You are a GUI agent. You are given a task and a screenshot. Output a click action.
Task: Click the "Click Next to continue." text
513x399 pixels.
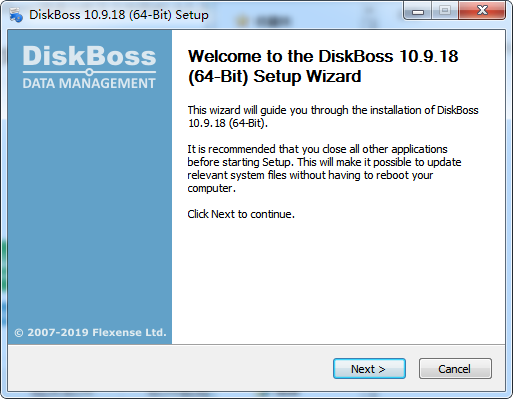coord(241,214)
